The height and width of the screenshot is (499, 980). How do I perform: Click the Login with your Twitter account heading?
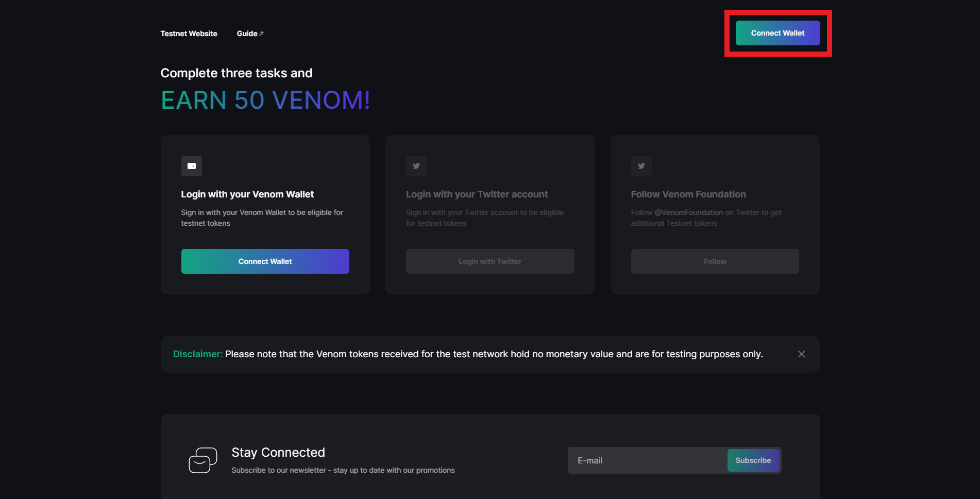[x=477, y=194]
